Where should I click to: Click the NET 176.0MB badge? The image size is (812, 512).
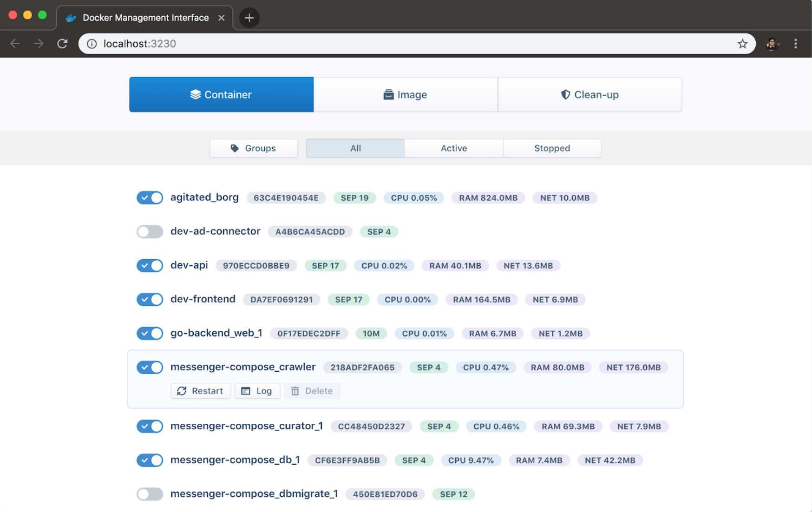[x=634, y=368]
